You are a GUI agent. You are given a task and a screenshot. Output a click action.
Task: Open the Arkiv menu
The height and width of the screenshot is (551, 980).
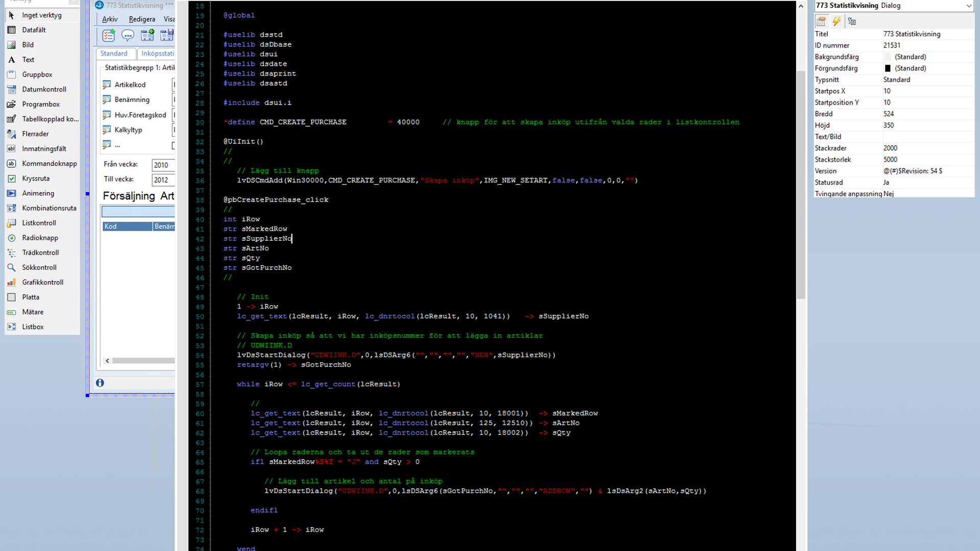[x=110, y=19]
